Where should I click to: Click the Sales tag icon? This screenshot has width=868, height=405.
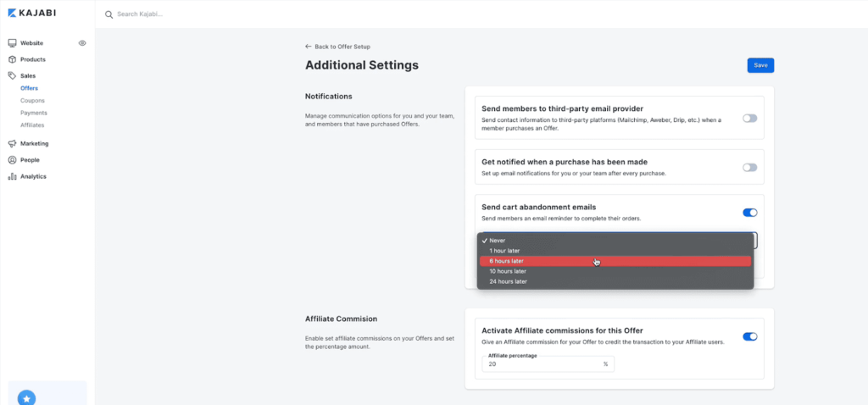tap(12, 75)
